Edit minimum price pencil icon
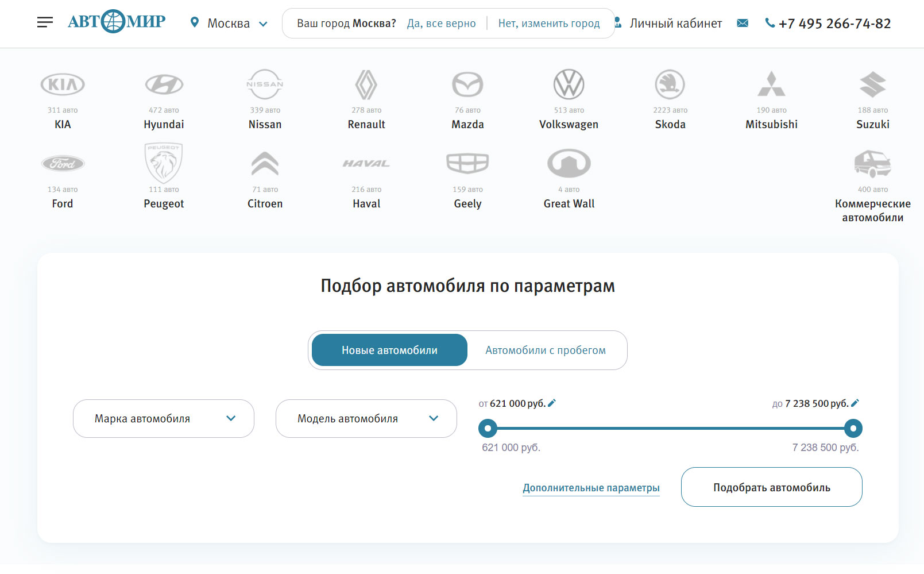924x574 pixels. coord(552,403)
